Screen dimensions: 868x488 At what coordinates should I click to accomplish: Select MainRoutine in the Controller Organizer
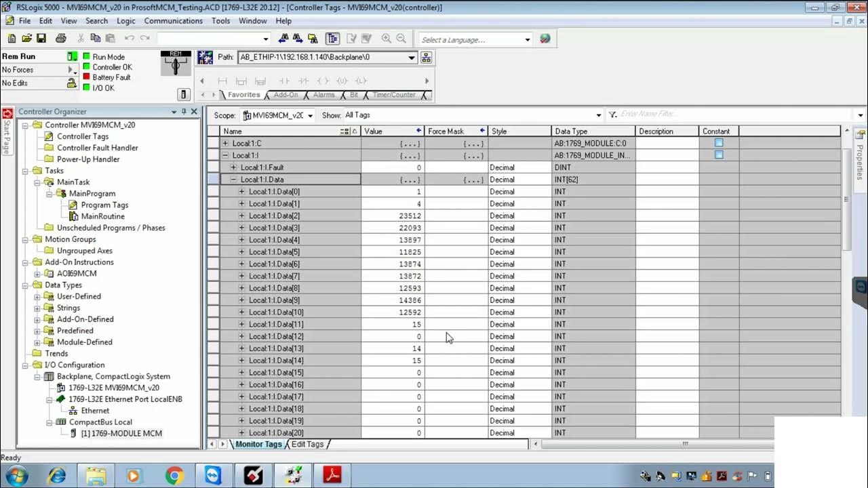(102, 216)
